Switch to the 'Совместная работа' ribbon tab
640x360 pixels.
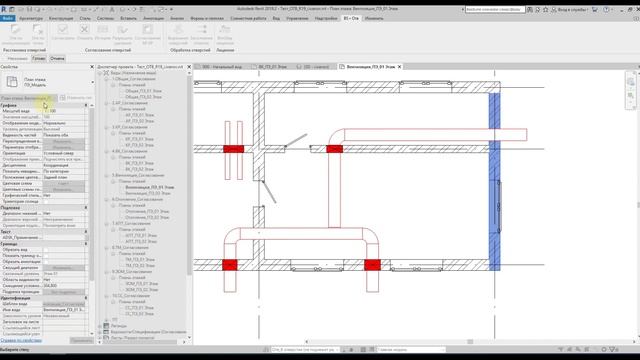[x=248, y=18]
